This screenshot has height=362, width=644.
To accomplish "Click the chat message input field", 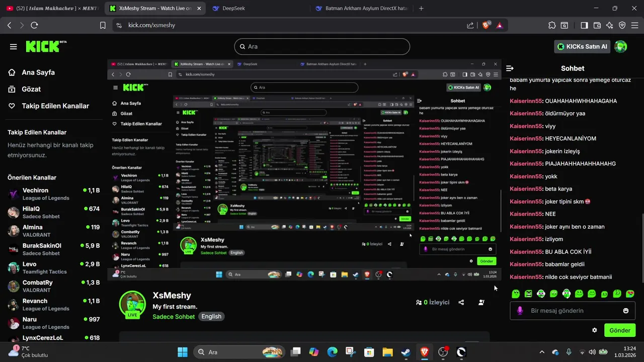I will pos(573,311).
